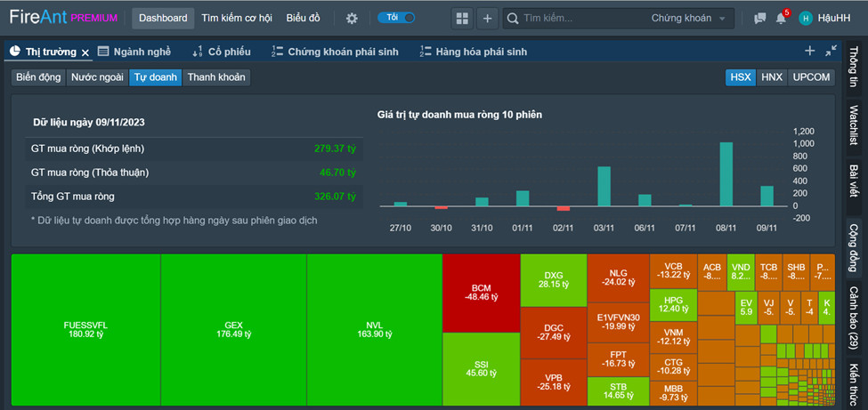This screenshot has width=868, height=410.
Task: Click the Thanh khoản button
Action: tap(216, 77)
